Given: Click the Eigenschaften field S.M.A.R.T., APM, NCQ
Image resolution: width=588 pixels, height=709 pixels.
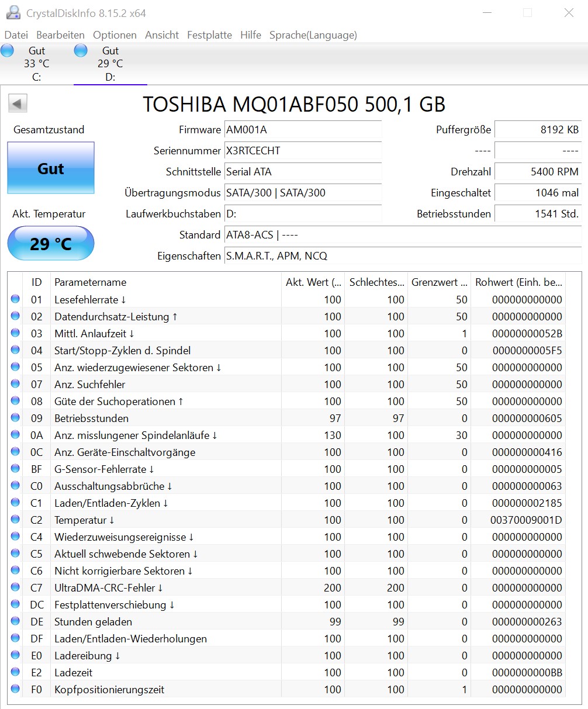Looking at the screenshot, I should point(403,256).
